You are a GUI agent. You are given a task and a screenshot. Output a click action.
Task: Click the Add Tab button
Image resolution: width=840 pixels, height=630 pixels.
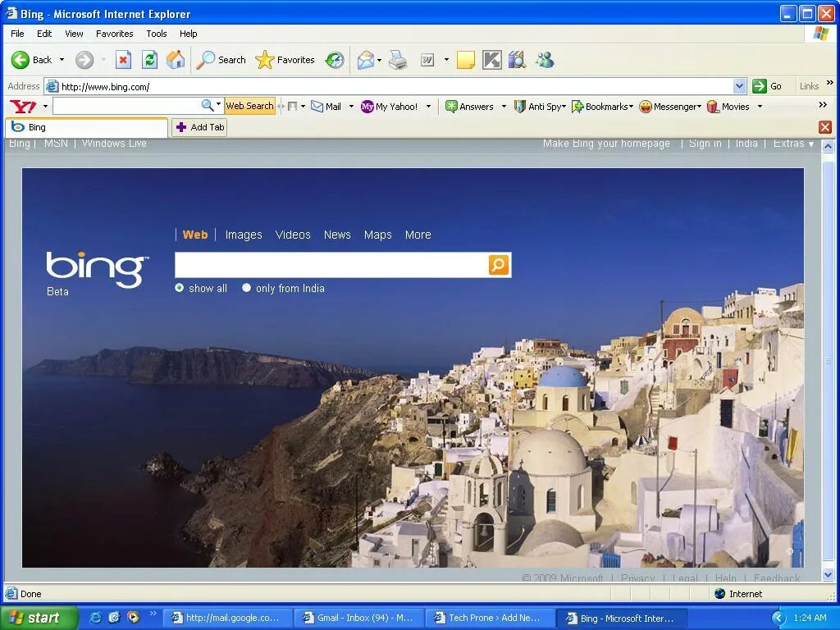(199, 127)
